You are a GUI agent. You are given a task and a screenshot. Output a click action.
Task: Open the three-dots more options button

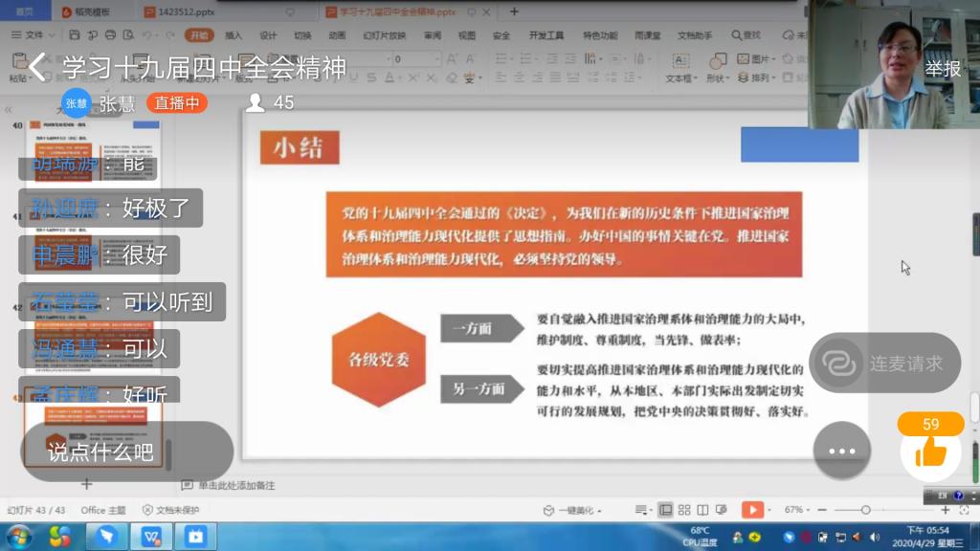pos(842,451)
